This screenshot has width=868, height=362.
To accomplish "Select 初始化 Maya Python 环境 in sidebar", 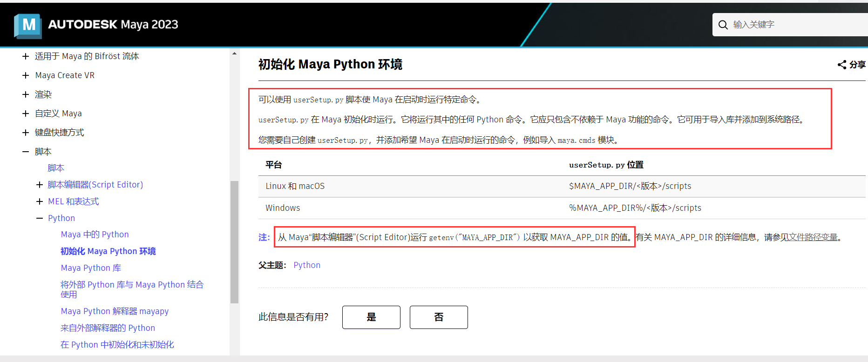I will (108, 251).
